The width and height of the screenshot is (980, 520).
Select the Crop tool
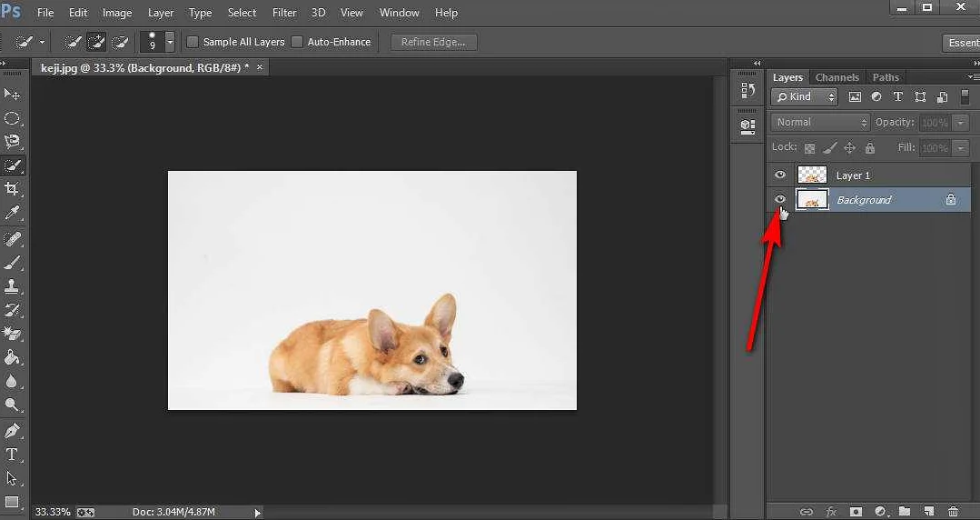point(13,188)
